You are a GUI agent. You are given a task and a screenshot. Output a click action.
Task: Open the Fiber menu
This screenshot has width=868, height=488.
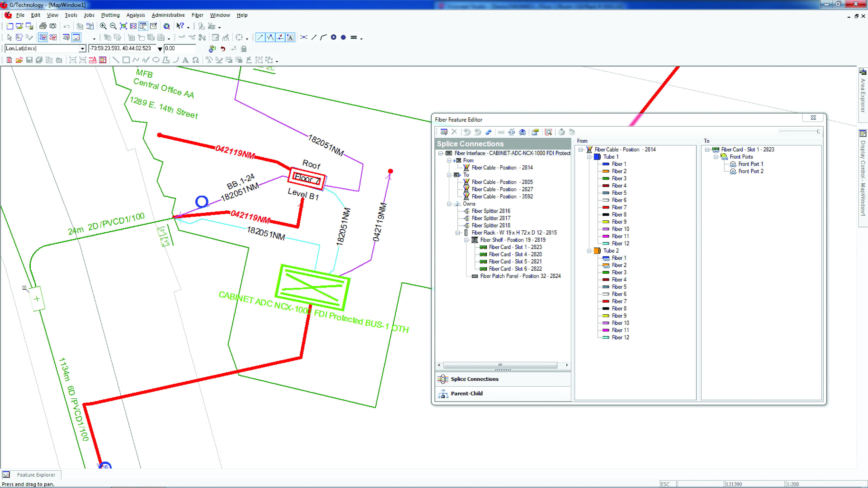(x=197, y=15)
